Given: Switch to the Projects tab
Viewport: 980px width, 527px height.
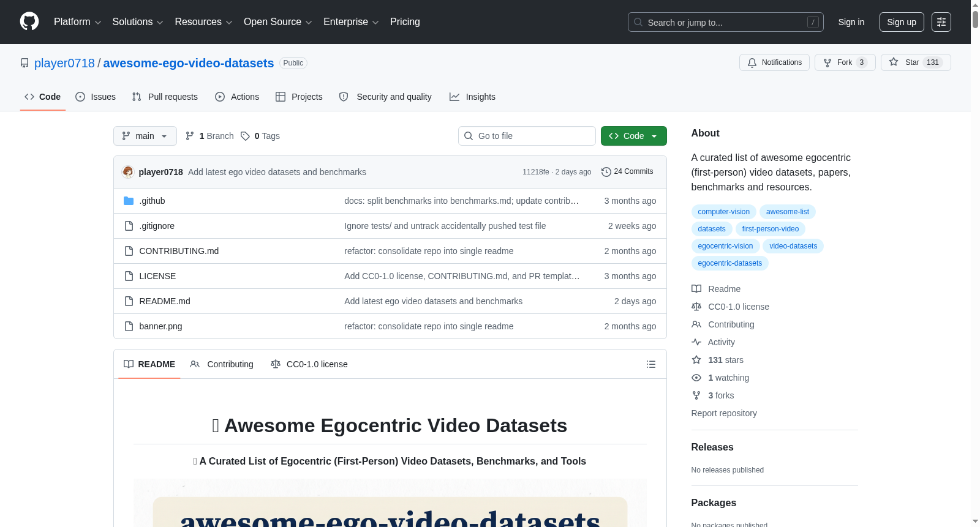Looking at the screenshot, I should click(x=299, y=97).
